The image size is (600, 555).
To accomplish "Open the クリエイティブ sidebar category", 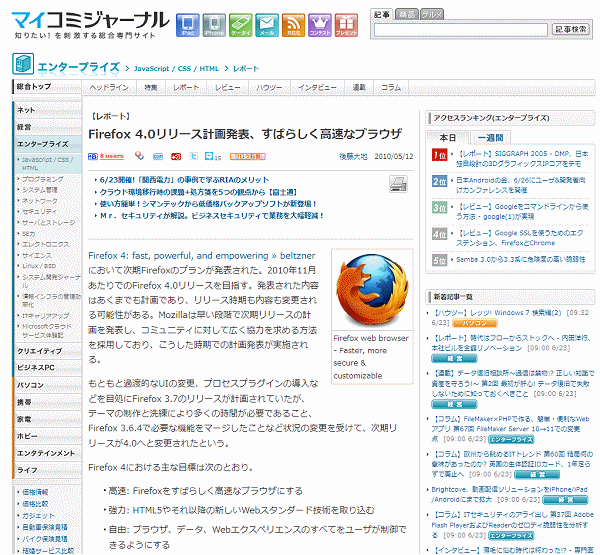I will point(48,351).
